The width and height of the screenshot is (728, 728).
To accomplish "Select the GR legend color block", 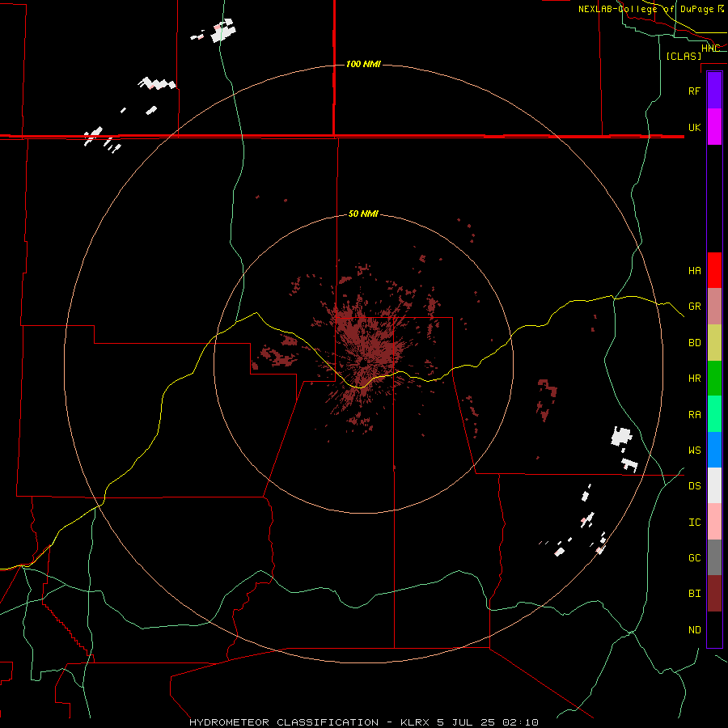I will [x=714, y=307].
